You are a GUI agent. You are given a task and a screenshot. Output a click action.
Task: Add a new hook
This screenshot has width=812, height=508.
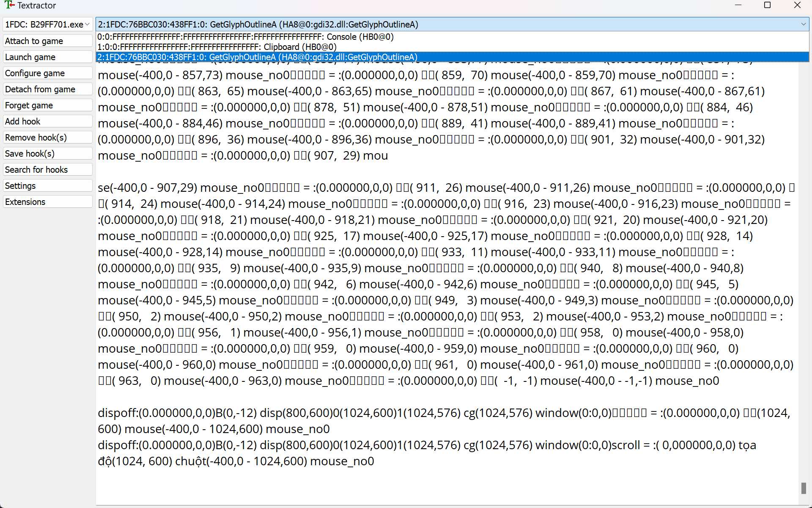47,121
